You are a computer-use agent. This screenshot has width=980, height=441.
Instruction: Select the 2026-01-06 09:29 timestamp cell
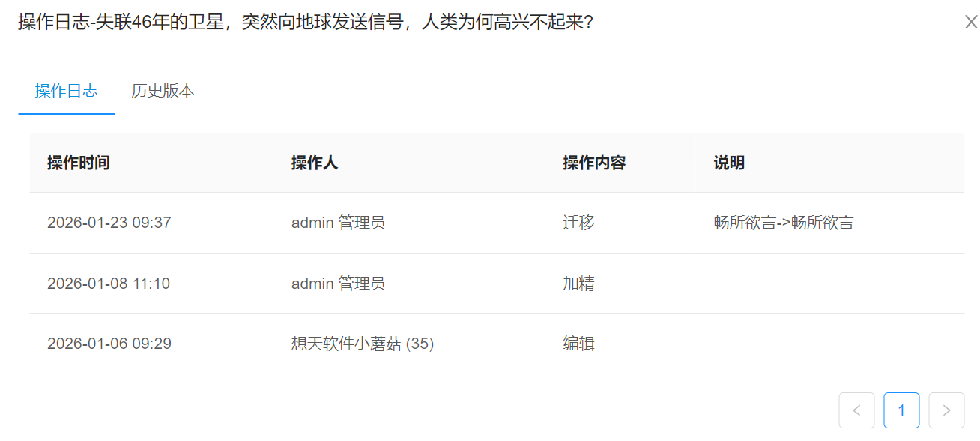point(109,343)
